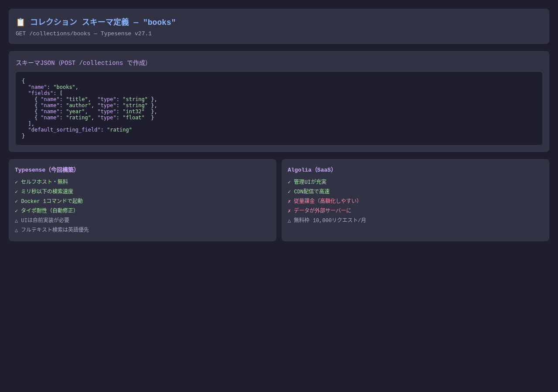Click the 管理UIが充実 item
The width and height of the screenshot is (558, 392).
(307, 182)
